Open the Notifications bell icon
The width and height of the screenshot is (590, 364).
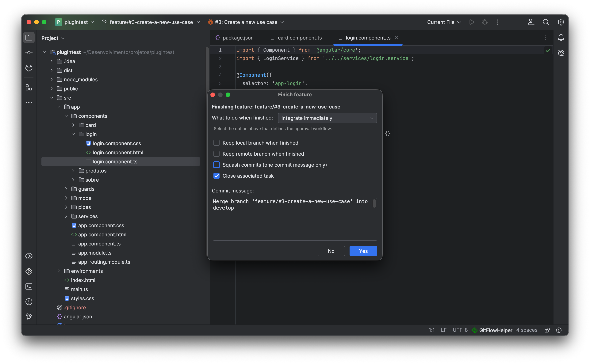(x=561, y=38)
